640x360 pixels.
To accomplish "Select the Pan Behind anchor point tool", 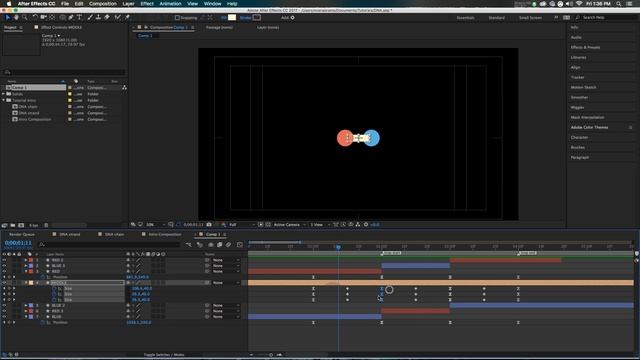I will (x=52, y=18).
